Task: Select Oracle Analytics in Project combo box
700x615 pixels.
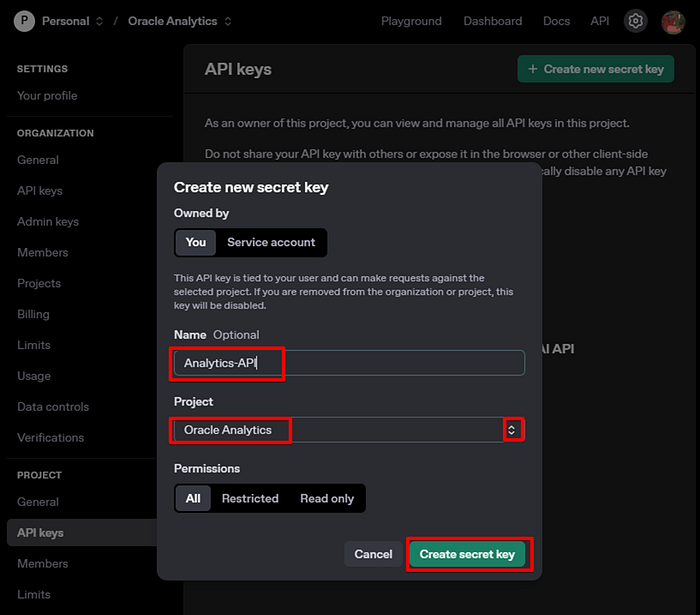Action: point(349,430)
